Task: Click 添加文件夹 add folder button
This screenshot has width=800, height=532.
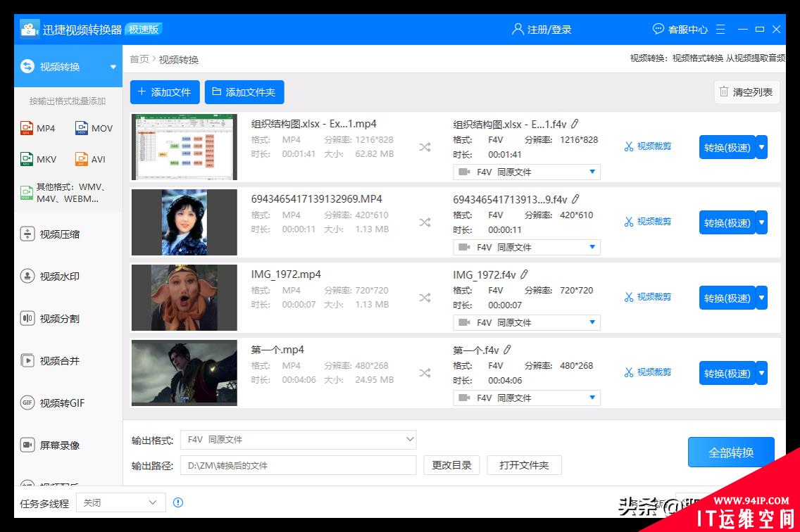Action: pos(244,92)
